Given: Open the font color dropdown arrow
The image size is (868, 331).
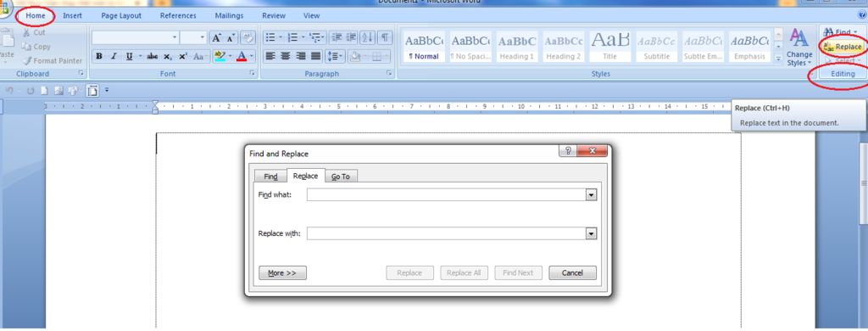Looking at the screenshot, I should pyautogui.click(x=251, y=56).
